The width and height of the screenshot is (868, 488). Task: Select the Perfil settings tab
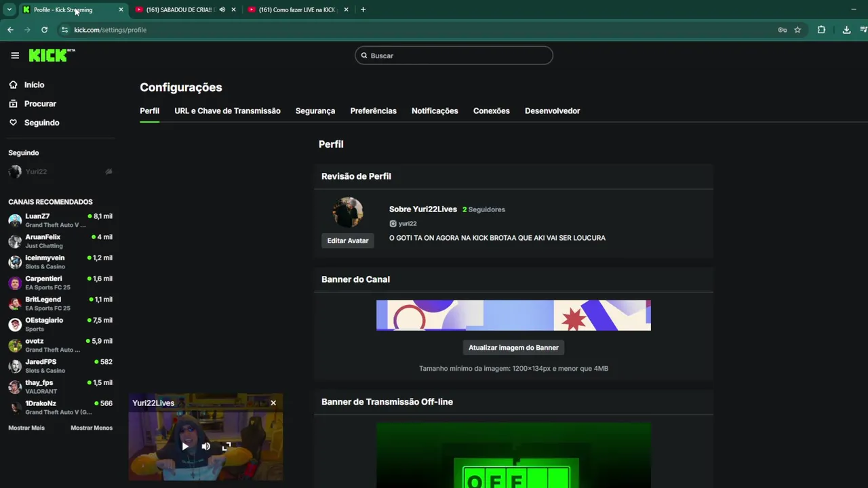tap(149, 110)
